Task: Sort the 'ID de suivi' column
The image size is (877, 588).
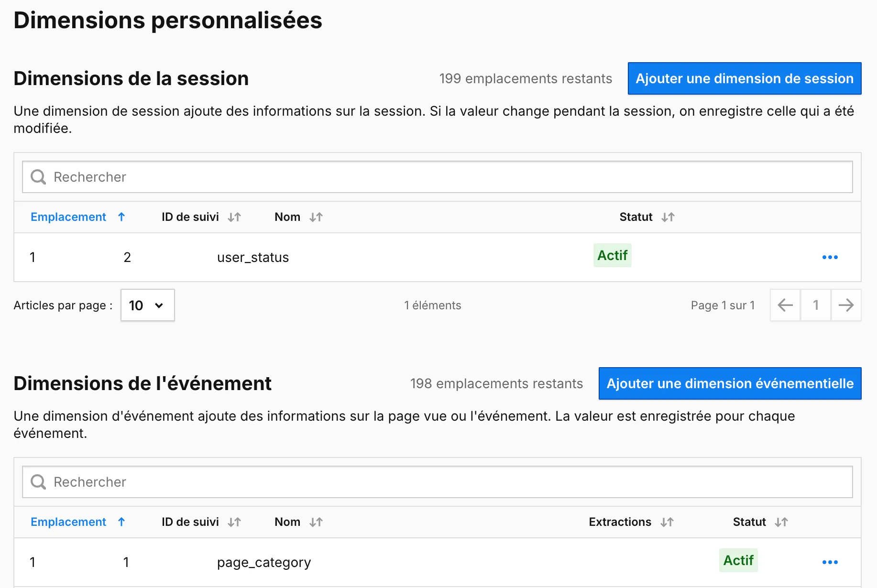Action: click(x=234, y=217)
